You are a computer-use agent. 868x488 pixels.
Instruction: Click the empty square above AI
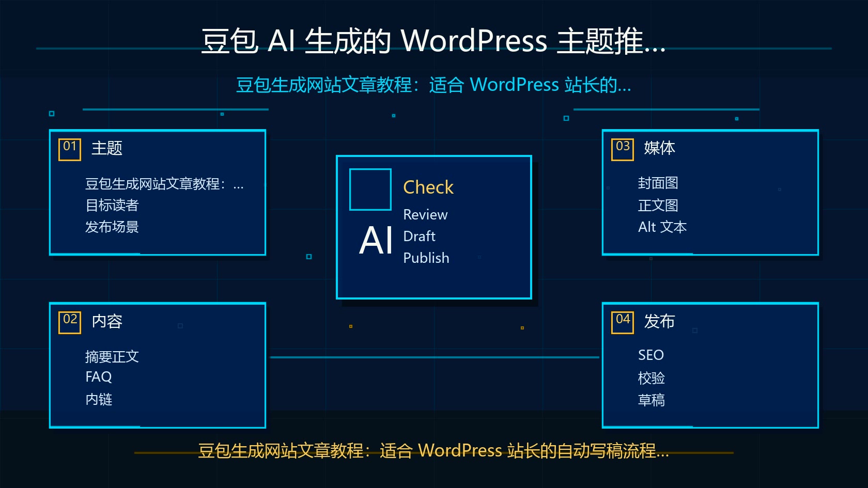(370, 190)
